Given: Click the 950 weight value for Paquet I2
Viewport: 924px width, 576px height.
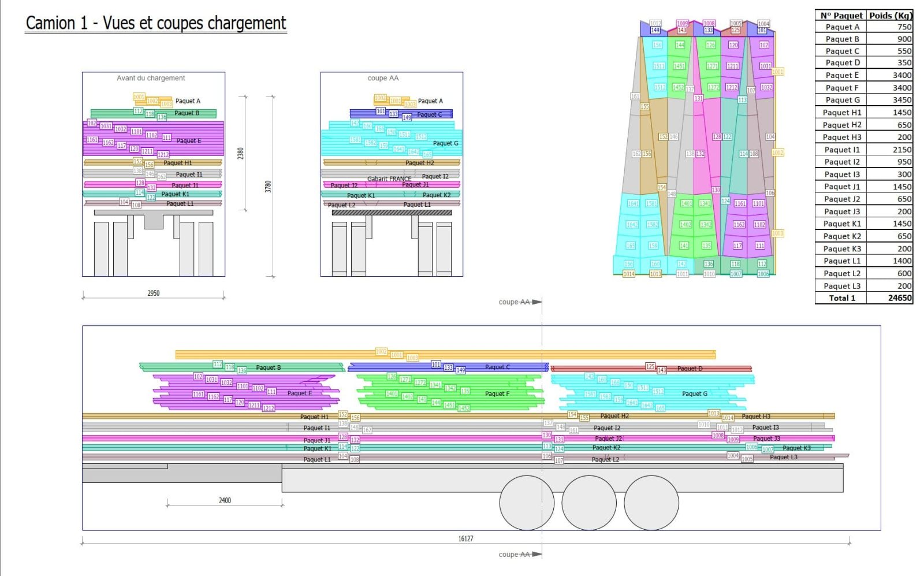Looking at the screenshot, I should 904,162.
